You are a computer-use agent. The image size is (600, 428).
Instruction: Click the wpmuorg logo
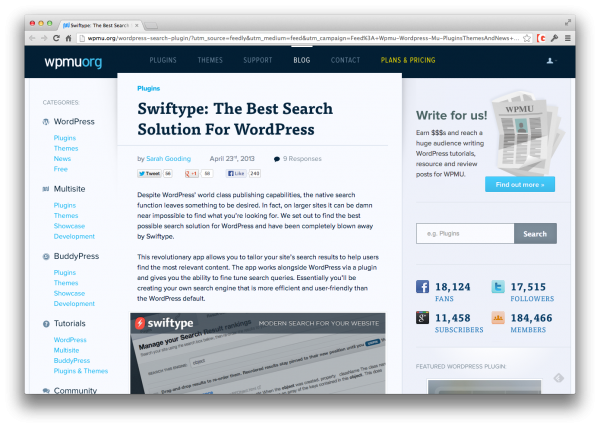(x=73, y=62)
